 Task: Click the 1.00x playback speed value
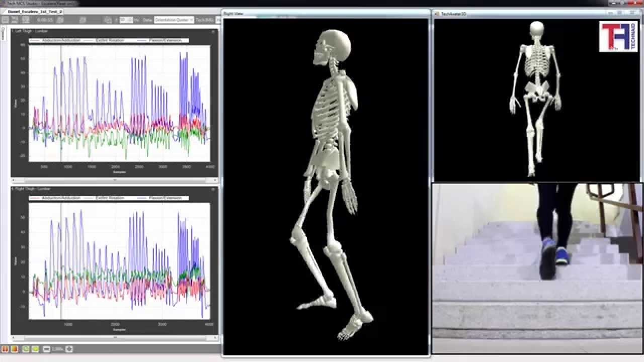57,349
